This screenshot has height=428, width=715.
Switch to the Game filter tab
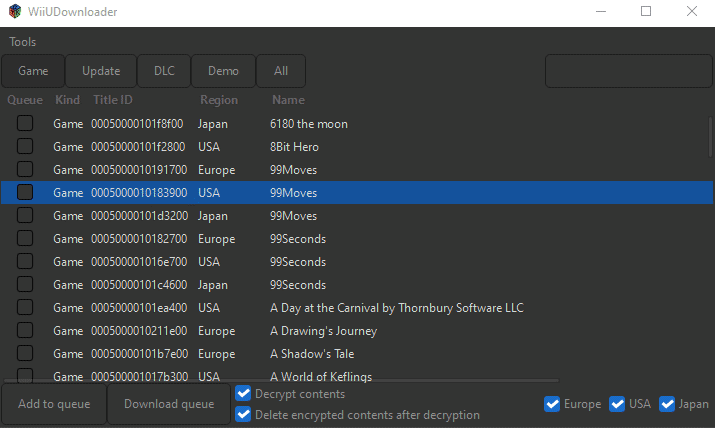coord(33,71)
